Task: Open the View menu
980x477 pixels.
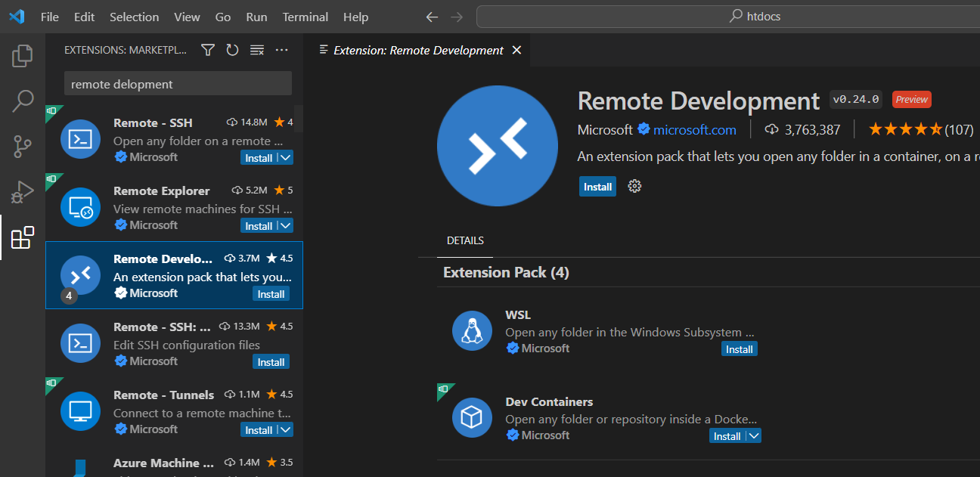Action: coord(187,17)
